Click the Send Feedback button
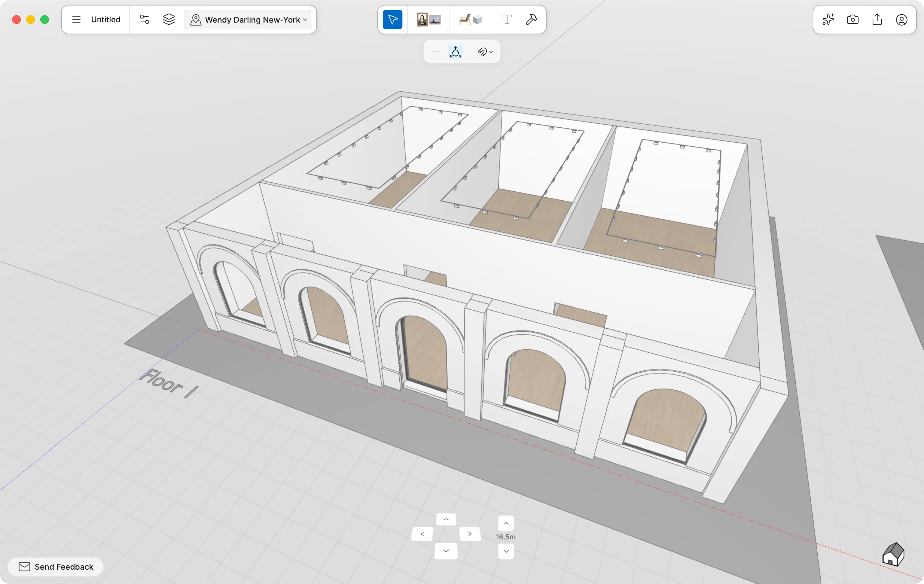The height and width of the screenshot is (584, 924). pos(56,567)
